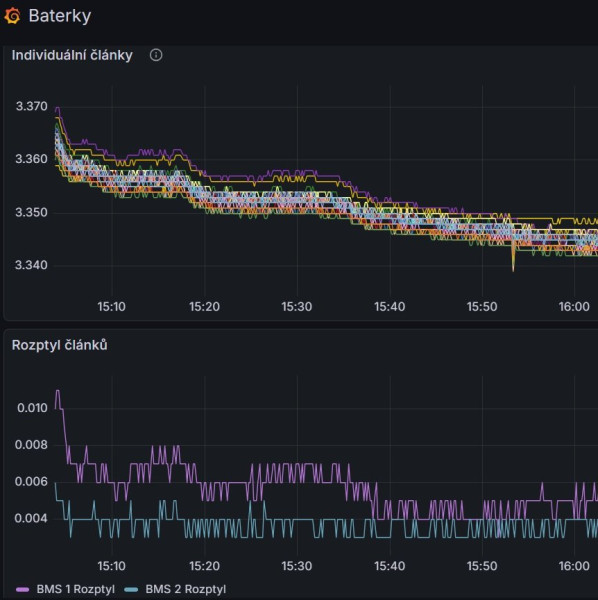Click the 15:20 time label in Rozptyl článků

[x=204, y=566]
